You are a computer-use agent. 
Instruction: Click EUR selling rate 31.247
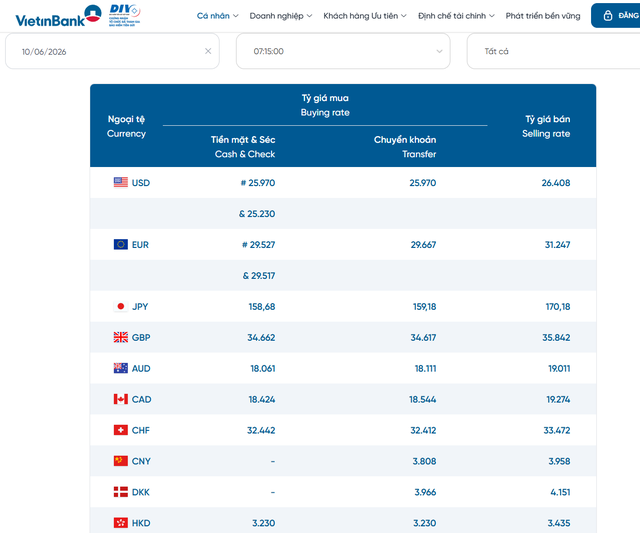[558, 245]
